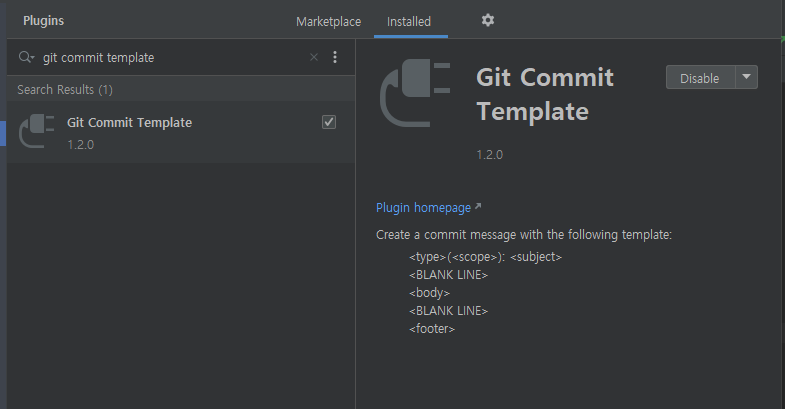The height and width of the screenshot is (409, 785).
Task: Click the Plugins title label
Action: pos(44,21)
